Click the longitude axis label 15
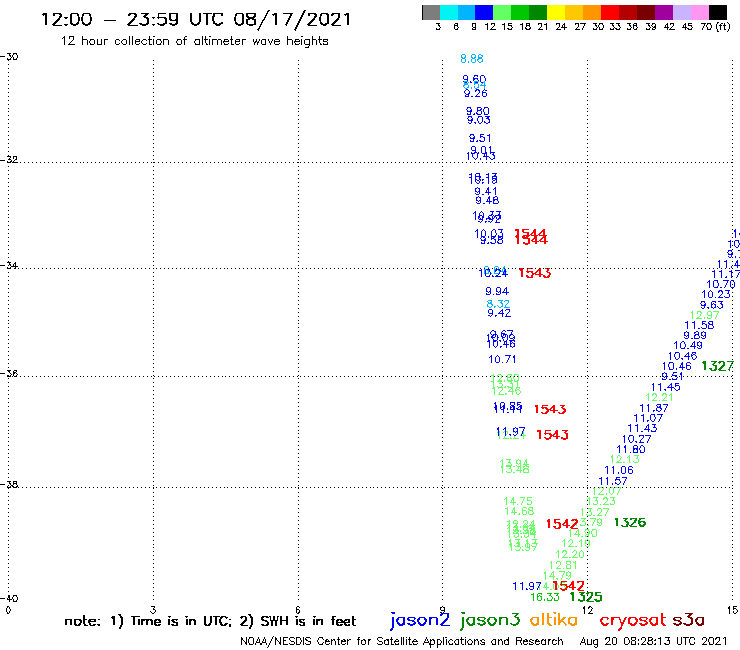Image resolution: width=740 pixels, height=650 pixels. tap(732, 610)
